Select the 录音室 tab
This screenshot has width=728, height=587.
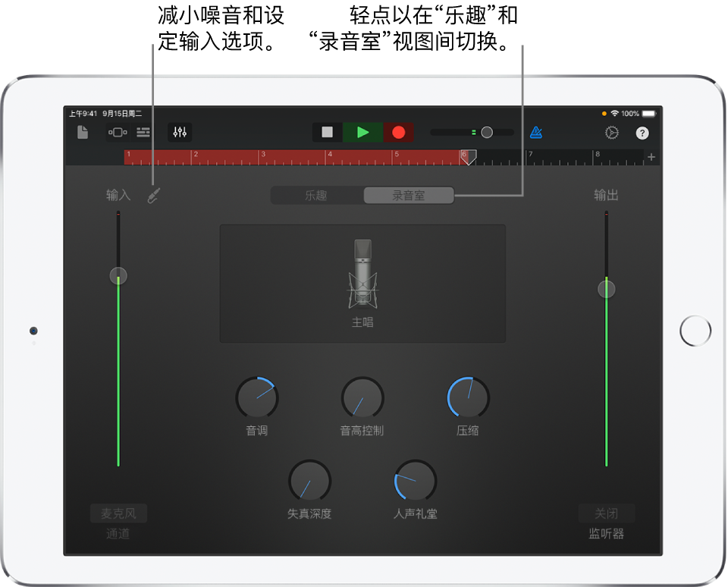[409, 195]
